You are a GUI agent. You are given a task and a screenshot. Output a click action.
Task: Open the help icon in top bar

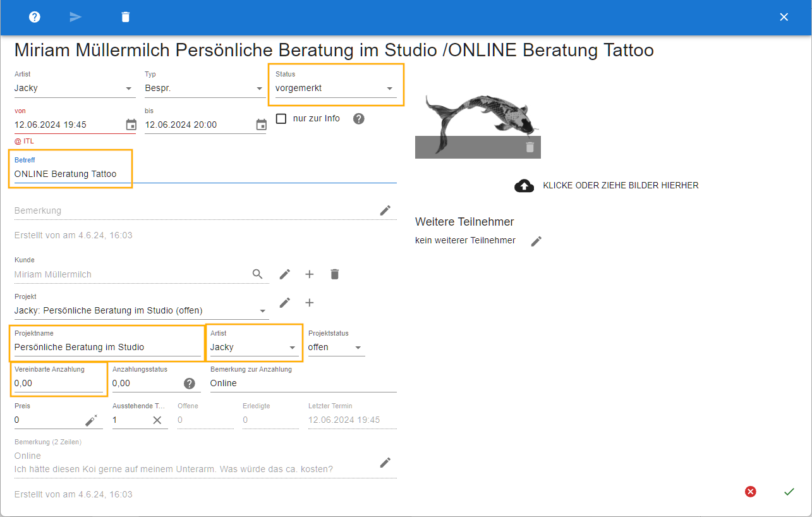point(35,17)
